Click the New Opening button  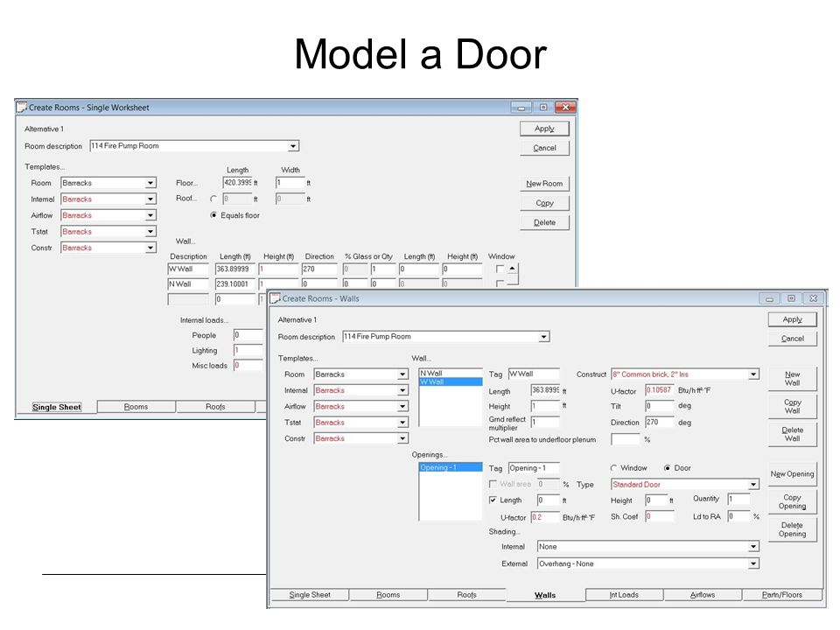793,474
